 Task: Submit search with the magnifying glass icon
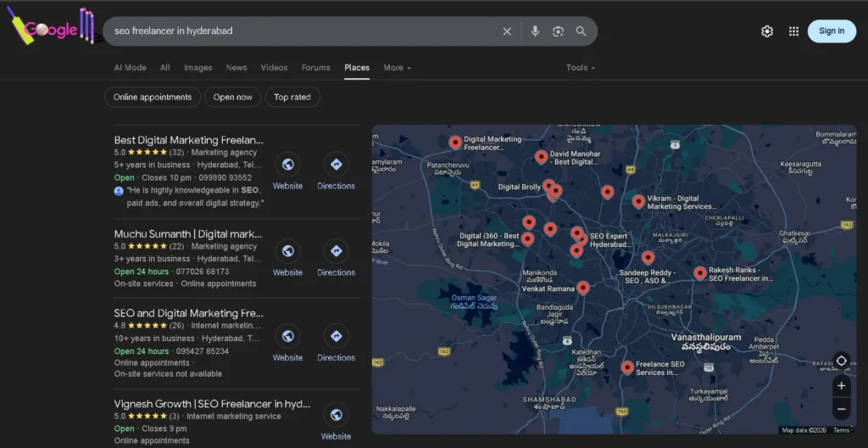(581, 31)
